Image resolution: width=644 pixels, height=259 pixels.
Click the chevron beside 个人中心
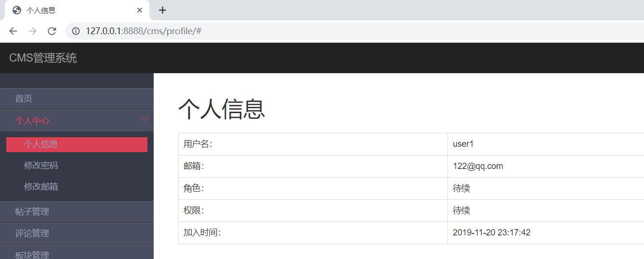pos(145,119)
